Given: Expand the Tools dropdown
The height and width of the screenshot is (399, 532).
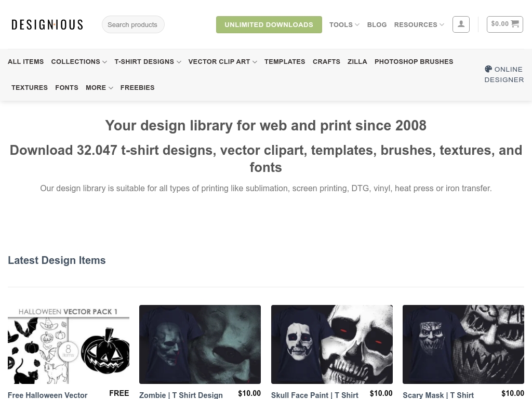Looking at the screenshot, I should (344, 25).
